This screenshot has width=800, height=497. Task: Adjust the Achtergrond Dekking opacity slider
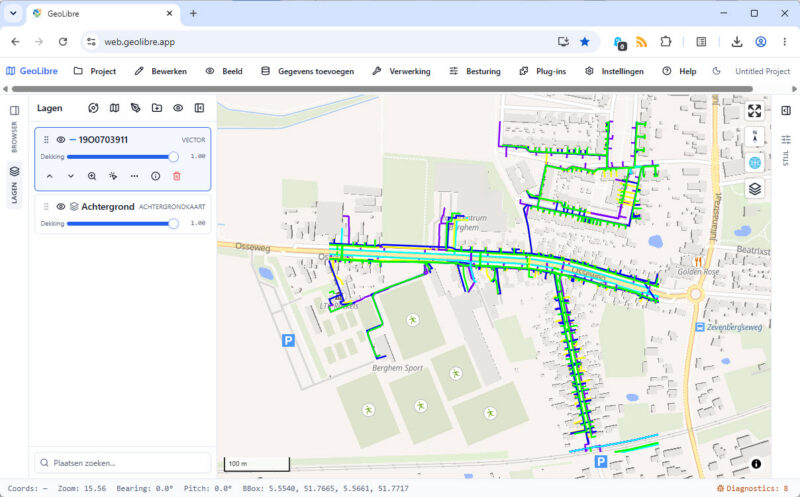pyautogui.click(x=120, y=223)
